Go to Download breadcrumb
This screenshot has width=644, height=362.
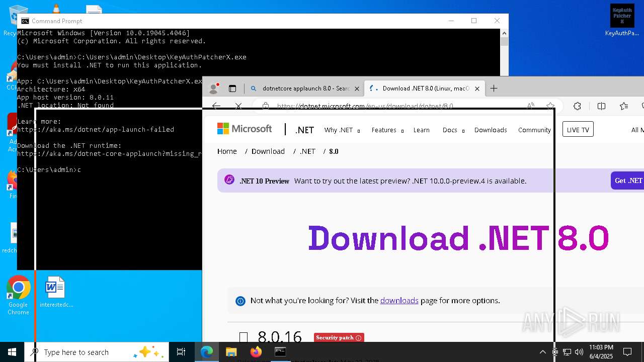[268, 151]
